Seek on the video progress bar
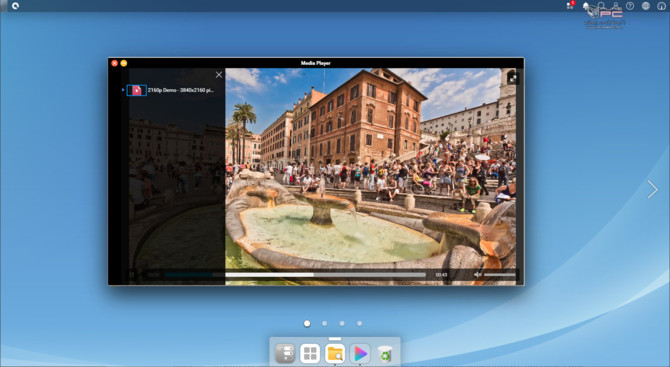670x367 pixels. click(x=295, y=275)
